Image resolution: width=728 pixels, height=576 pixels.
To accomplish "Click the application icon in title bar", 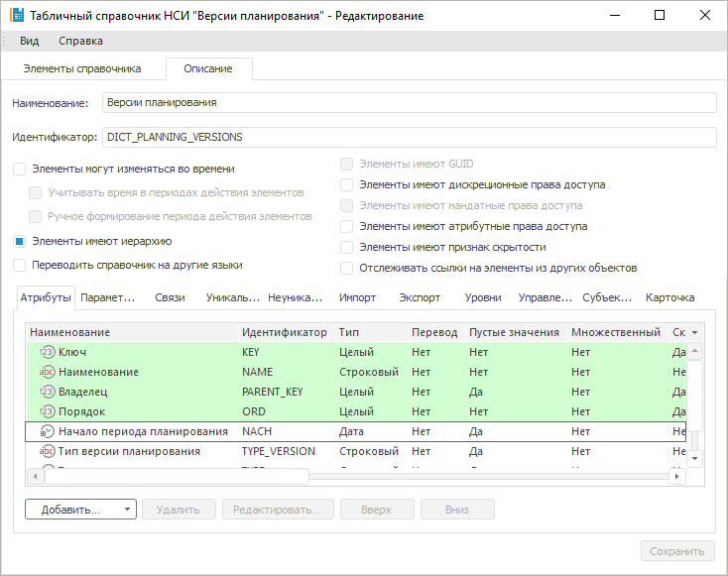I will pos(16,16).
